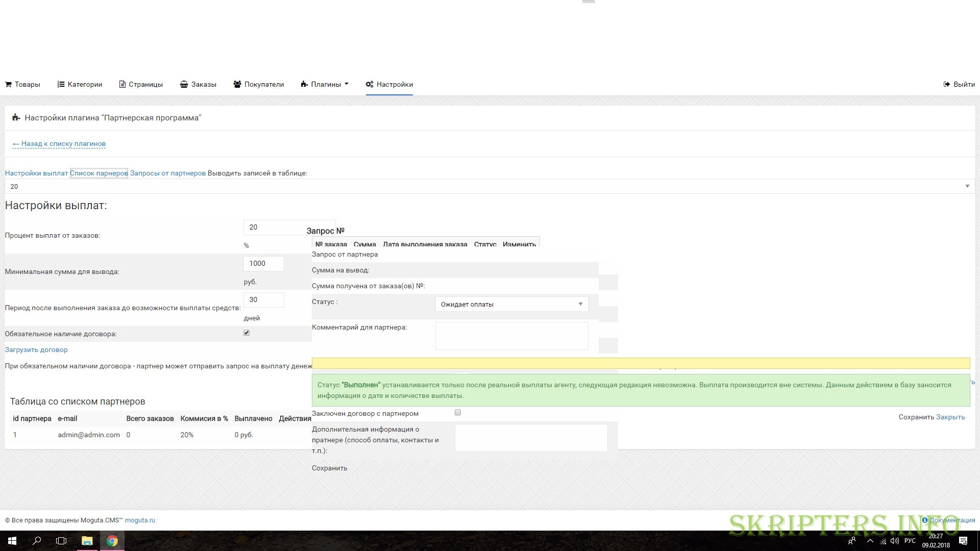980x551 pixels.
Task: Click the id партнера column header
Action: click(32, 418)
